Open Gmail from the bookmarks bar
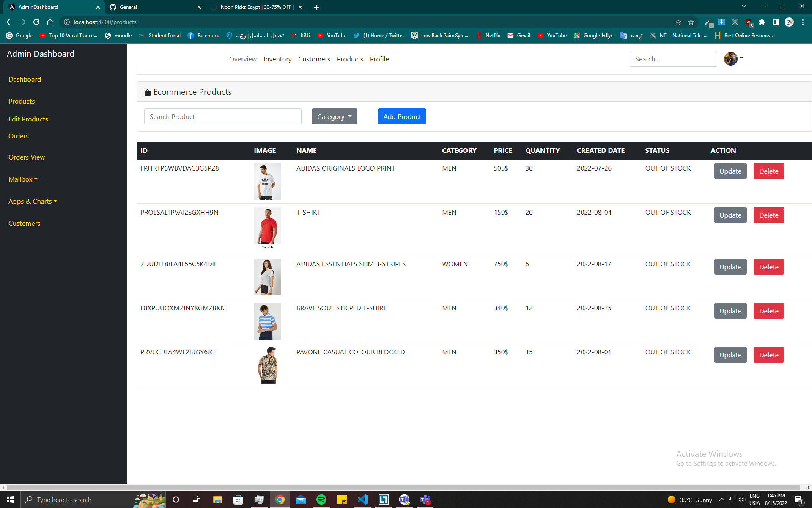 click(x=518, y=36)
